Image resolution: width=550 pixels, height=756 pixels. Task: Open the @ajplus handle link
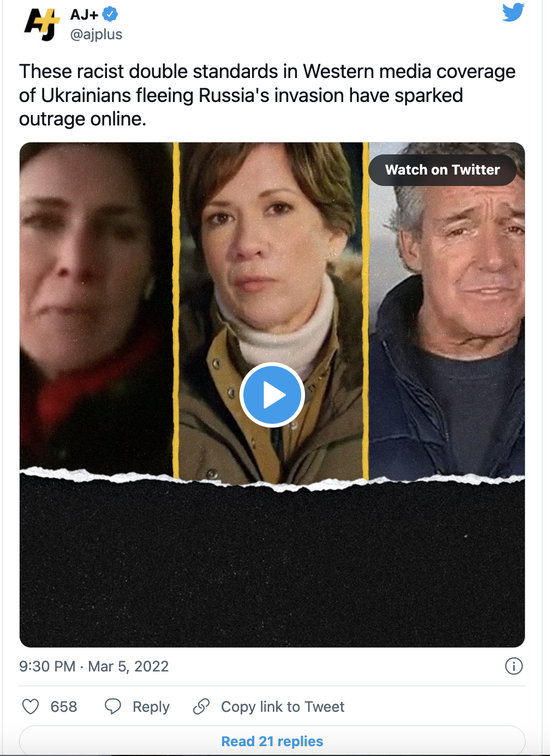96,34
